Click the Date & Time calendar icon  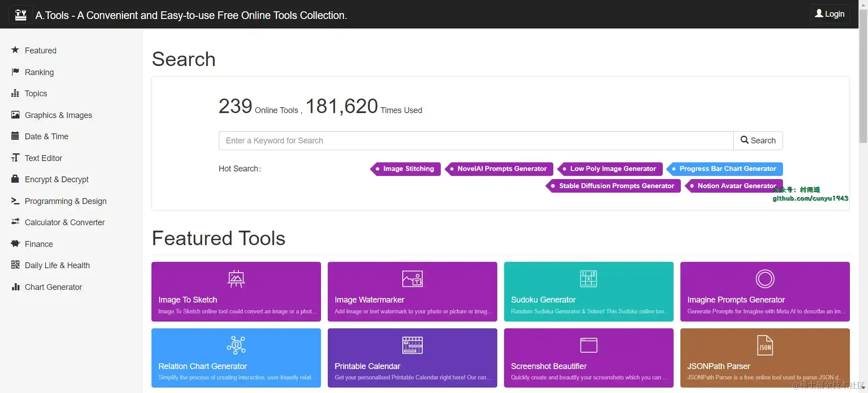point(15,136)
